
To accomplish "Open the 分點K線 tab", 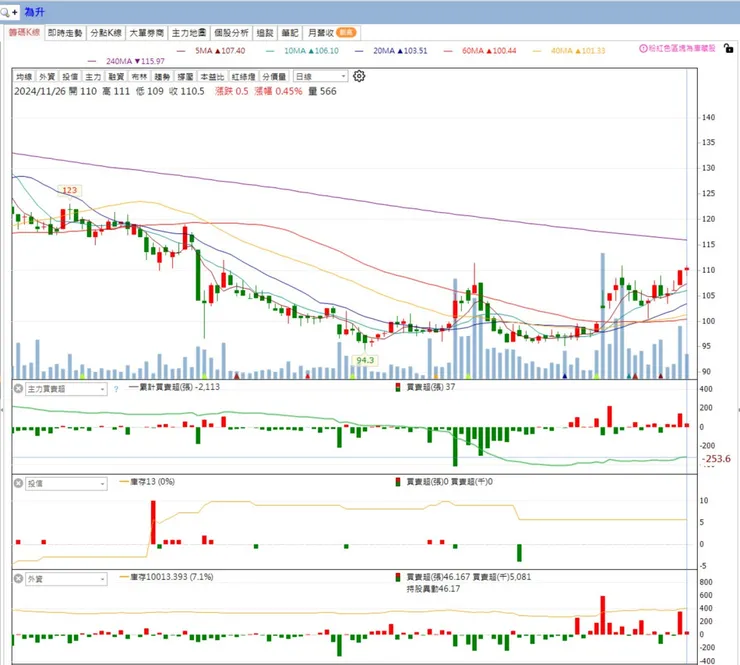I will pos(106,33).
